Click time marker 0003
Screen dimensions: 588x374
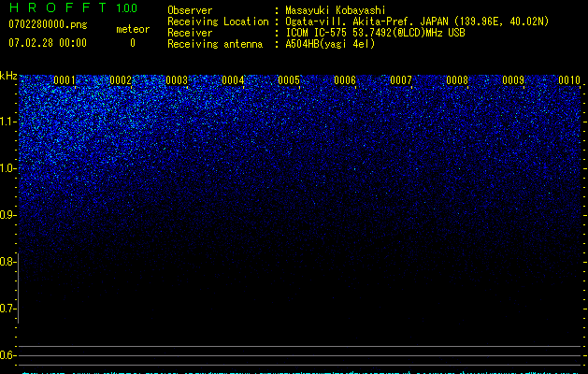tap(177, 80)
